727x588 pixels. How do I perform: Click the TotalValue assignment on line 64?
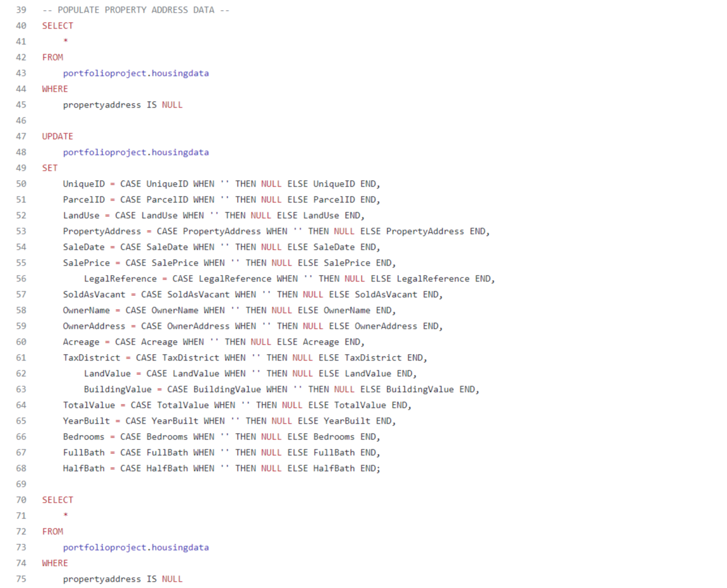238,405
